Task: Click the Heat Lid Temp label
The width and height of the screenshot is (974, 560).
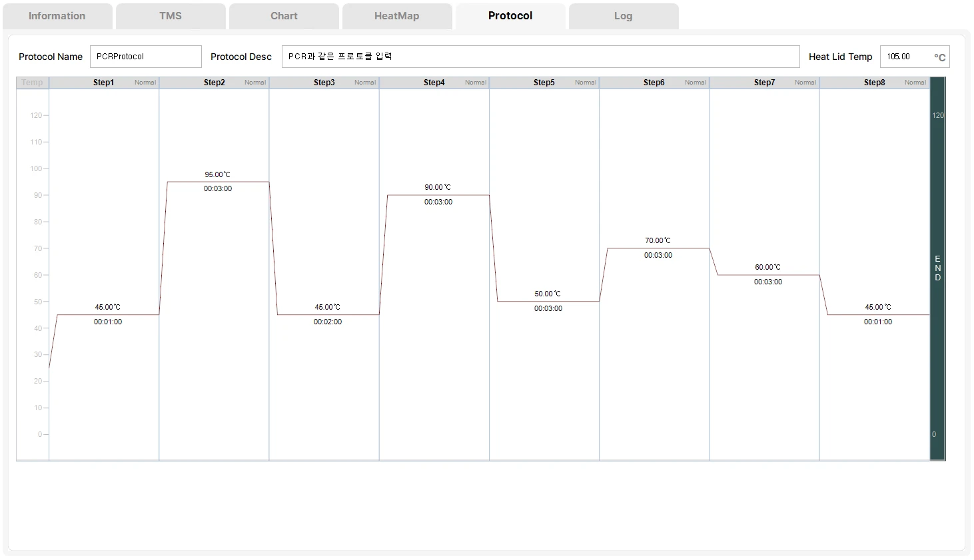Action: tap(841, 57)
